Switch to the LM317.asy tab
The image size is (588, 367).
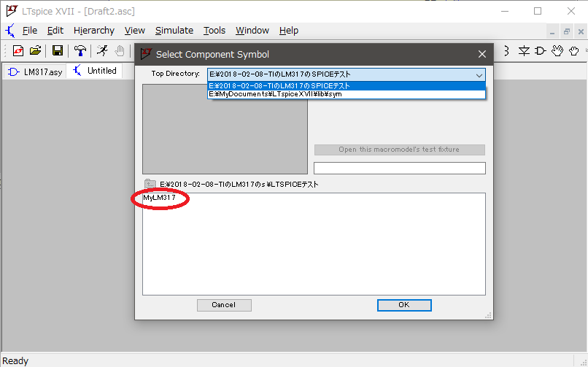point(35,72)
